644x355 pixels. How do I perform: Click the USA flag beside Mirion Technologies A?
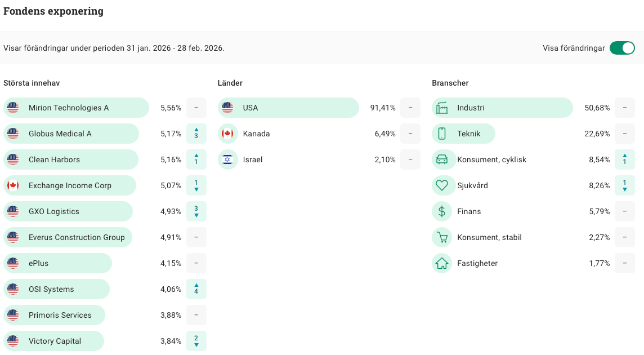click(x=13, y=108)
